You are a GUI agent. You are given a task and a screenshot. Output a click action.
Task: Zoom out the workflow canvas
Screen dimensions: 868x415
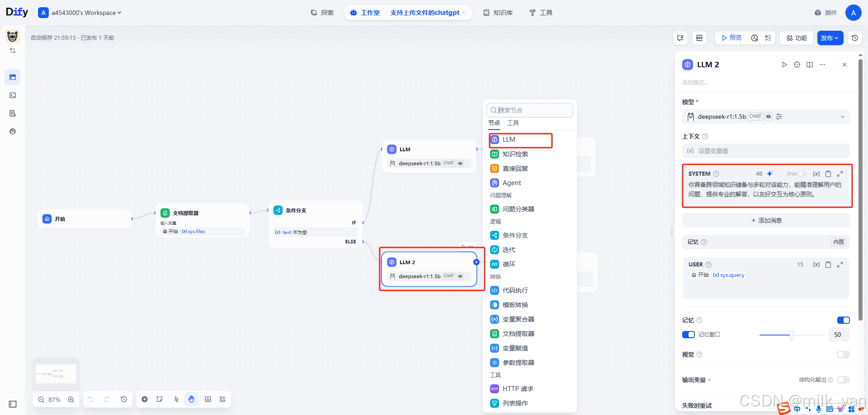[41, 400]
